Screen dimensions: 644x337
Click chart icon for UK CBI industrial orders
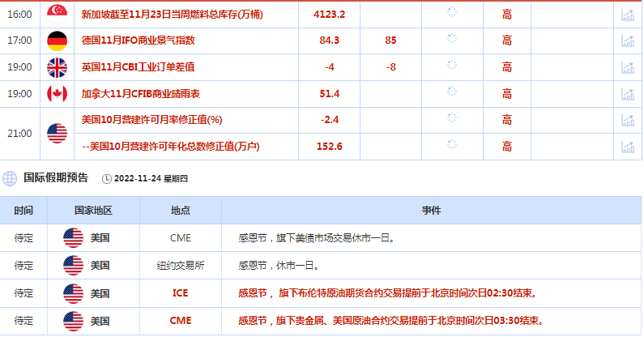click(x=627, y=67)
